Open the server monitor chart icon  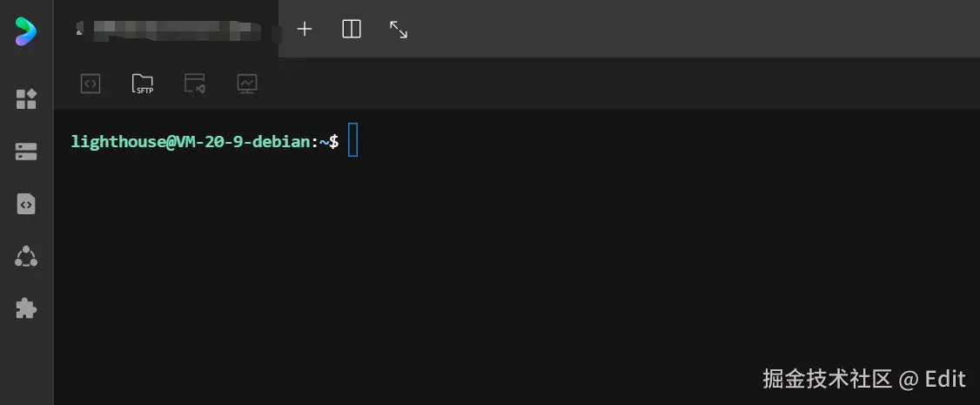click(x=247, y=84)
